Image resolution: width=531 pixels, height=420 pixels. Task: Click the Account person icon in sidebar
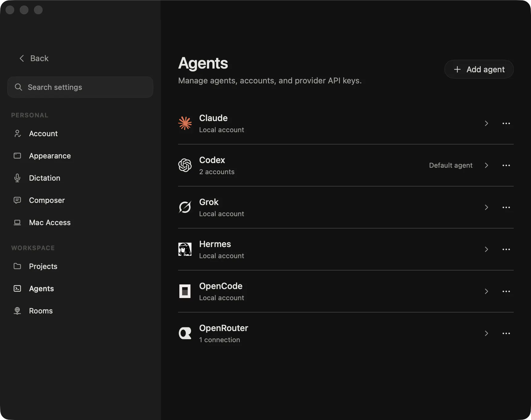tap(18, 133)
